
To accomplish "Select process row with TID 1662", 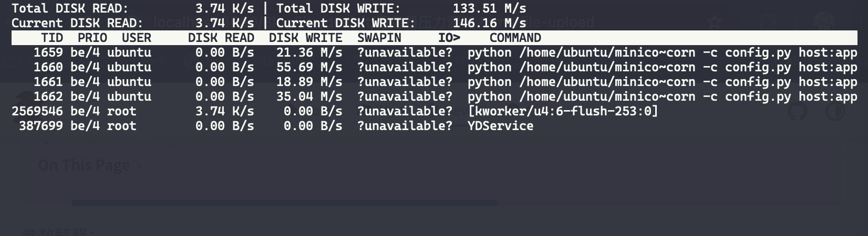I will point(435,96).
